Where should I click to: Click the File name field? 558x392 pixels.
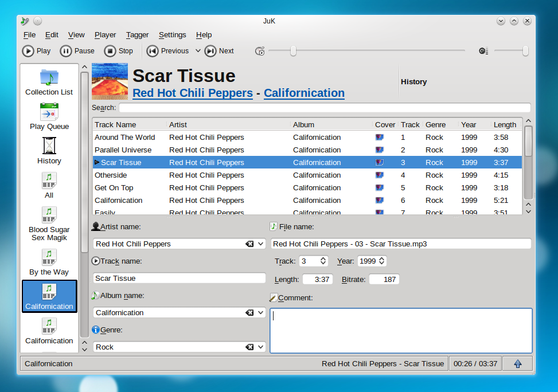pyautogui.click(x=401, y=244)
